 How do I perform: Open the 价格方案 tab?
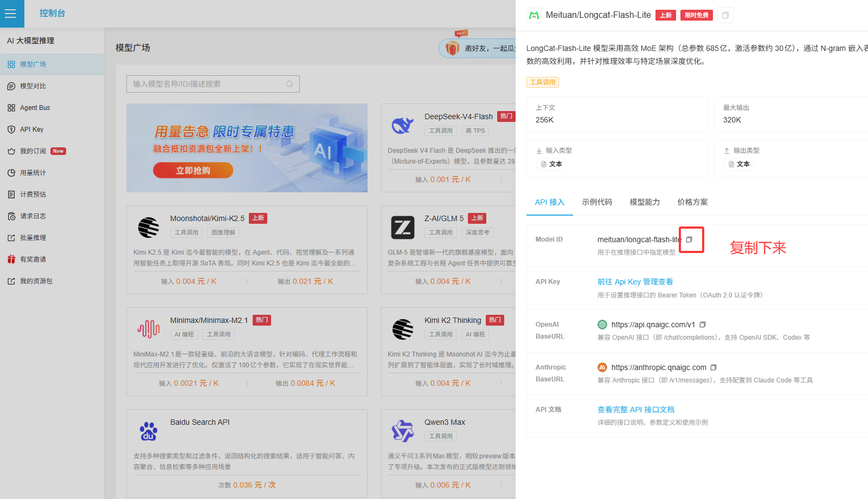click(x=692, y=202)
